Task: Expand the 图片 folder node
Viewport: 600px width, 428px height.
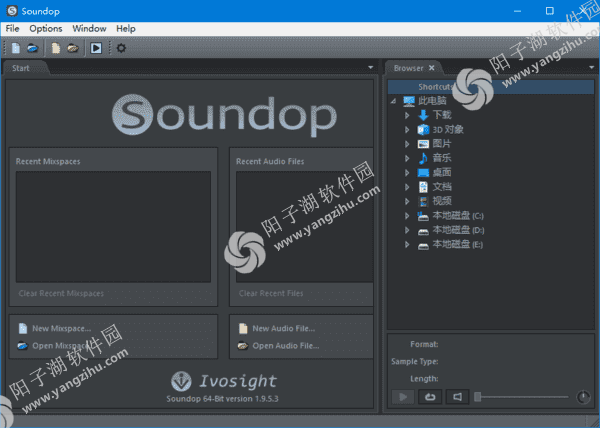Action: 407,144
